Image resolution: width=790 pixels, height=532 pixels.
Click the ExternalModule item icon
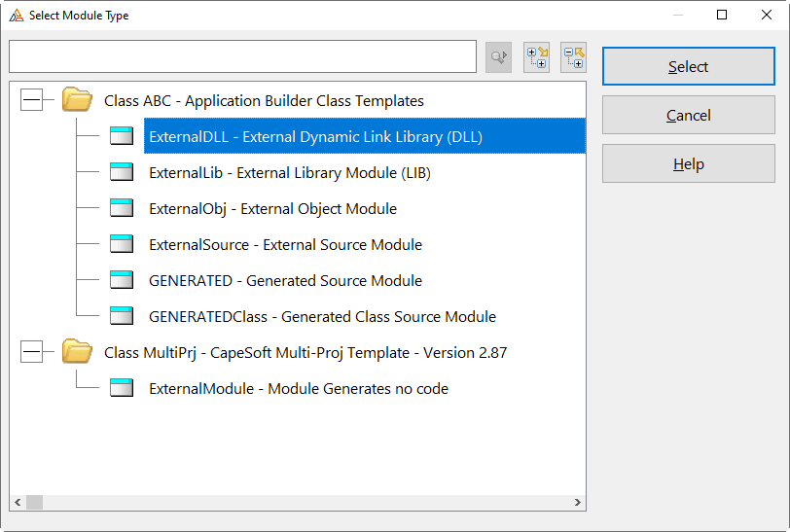(122, 388)
